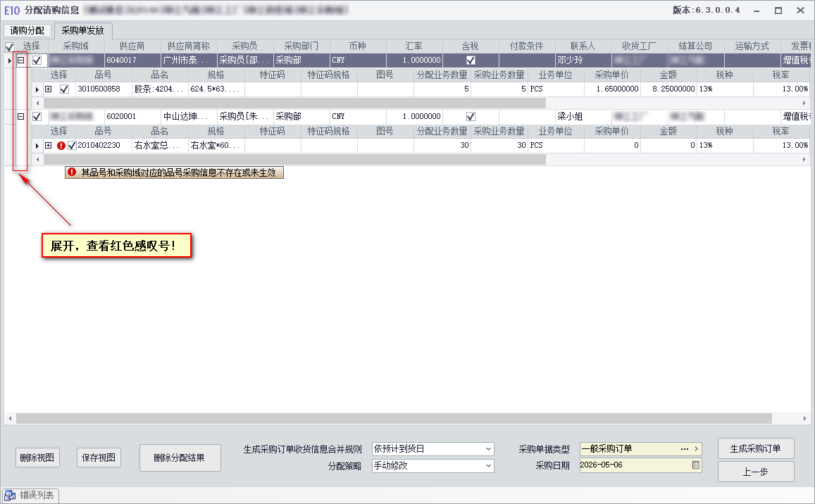Click the 错误列表 panel icon
Image resolution: width=815 pixels, height=504 pixels.
coord(10,495)
